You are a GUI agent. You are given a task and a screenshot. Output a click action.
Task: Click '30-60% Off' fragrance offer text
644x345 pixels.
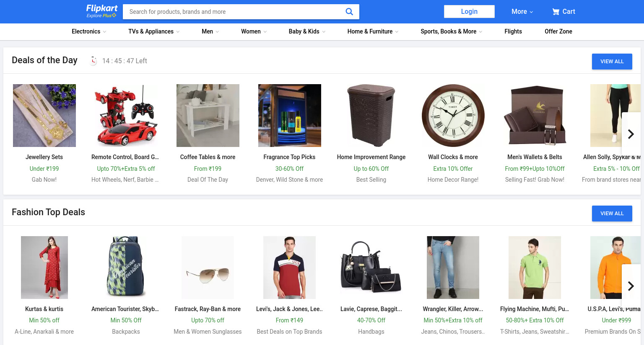[290, 169]
